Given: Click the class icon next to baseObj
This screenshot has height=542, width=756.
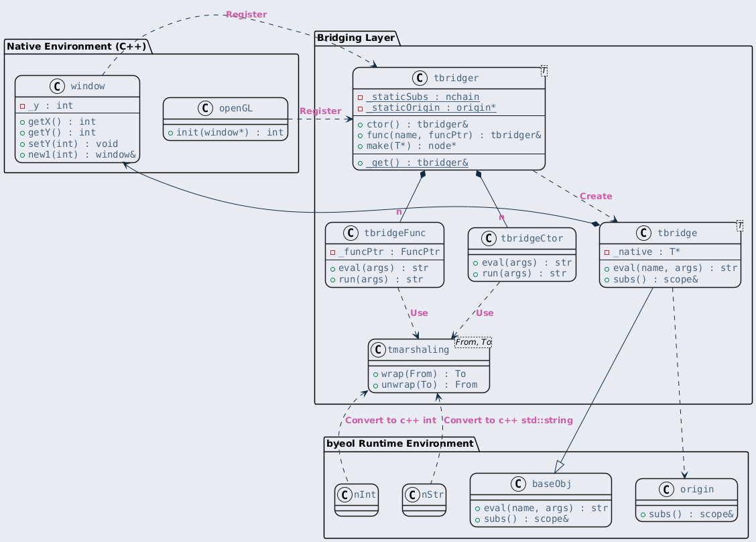Looking at the screenshot, I should coord(518,484).
